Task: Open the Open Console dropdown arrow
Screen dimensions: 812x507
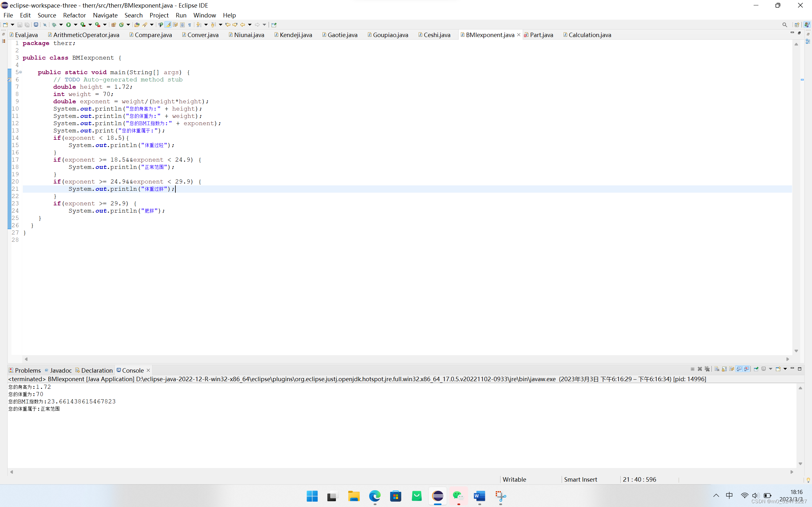Action: pos(785,369)
